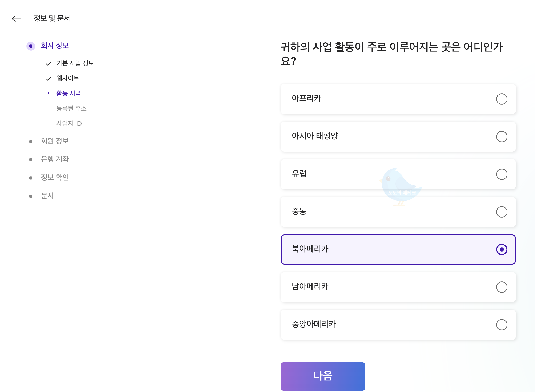Navigate to 등록된 주소 step
The height and width of the screenshot is (392, 535).
tap(72, 108)
